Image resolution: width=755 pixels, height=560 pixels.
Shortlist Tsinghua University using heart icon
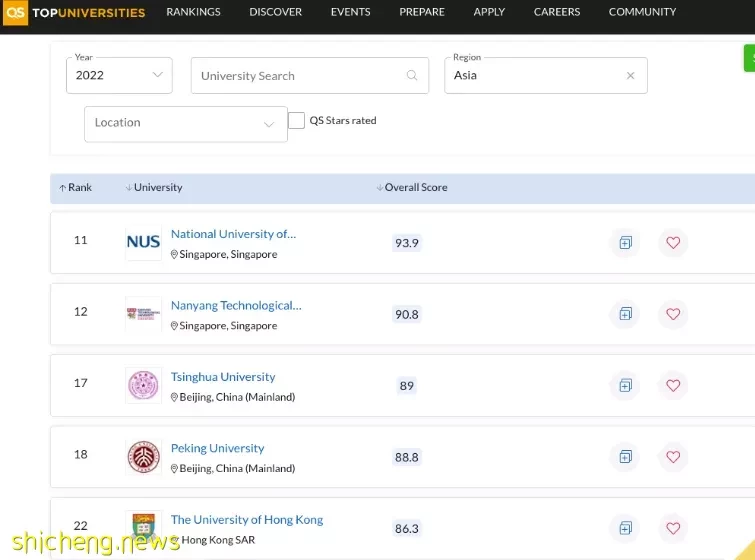coord(673,385)
